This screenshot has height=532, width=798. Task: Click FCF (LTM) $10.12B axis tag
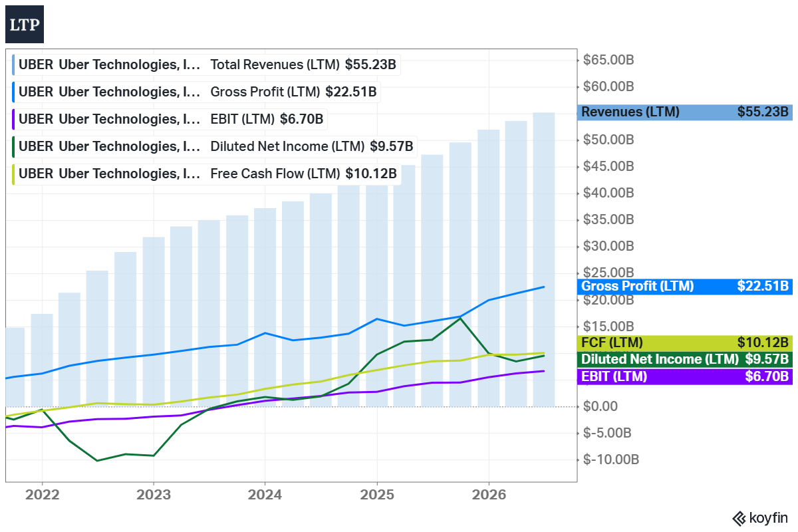tap(685, 343)
